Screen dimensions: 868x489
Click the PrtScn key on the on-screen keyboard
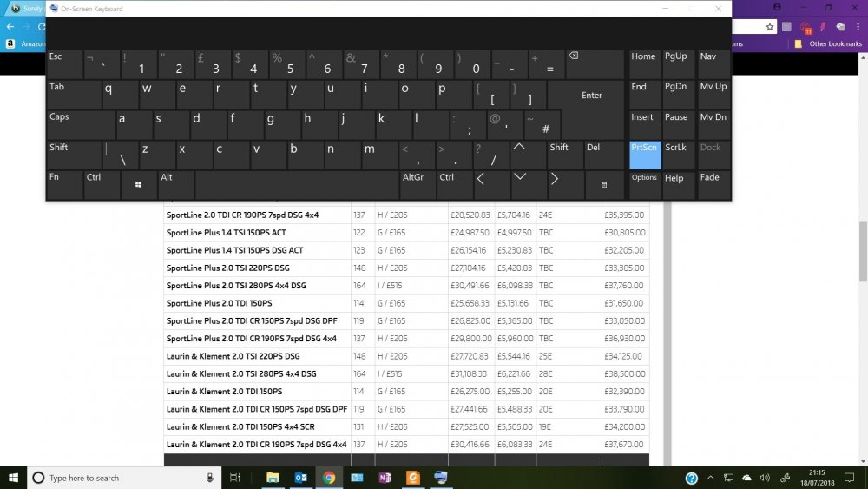click(x=645, y=155)
